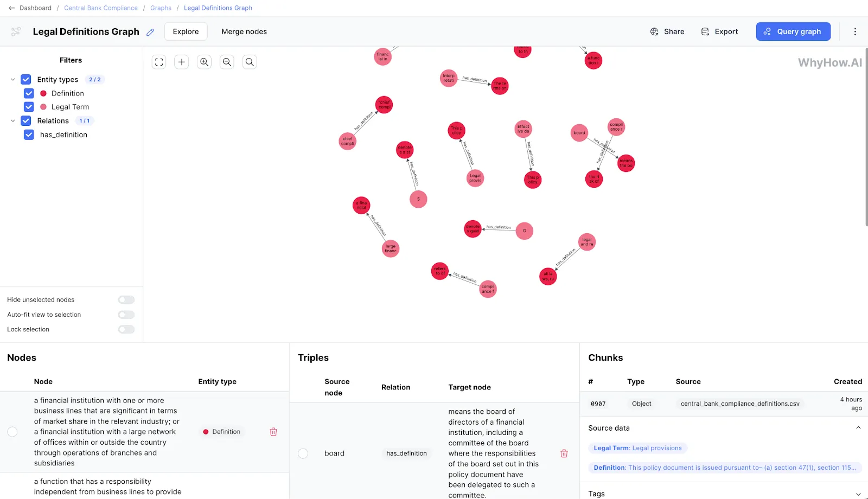Zoom out on the graph canvas
This screenshot has height=499, width=868.
click(227, 62)
